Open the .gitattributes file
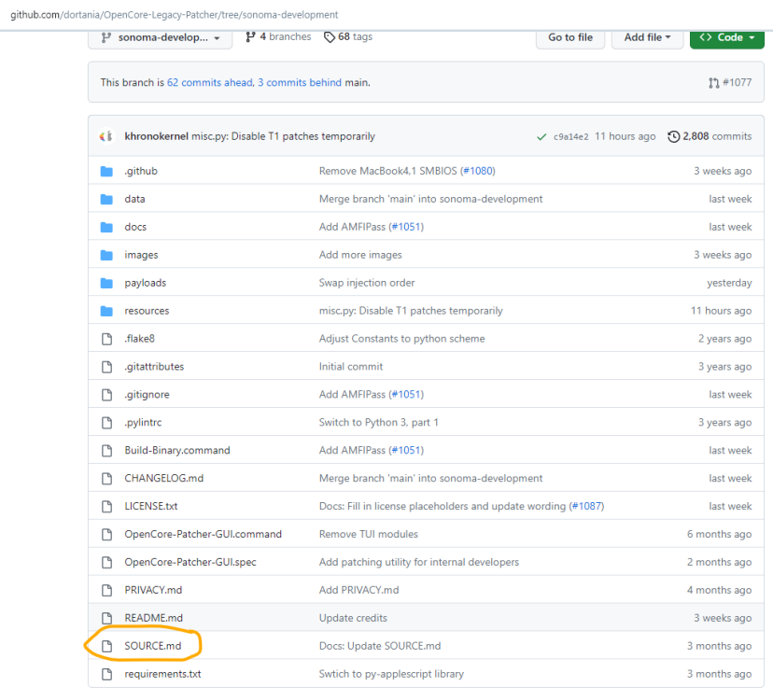The image size is (773, 700). (154, 367)
